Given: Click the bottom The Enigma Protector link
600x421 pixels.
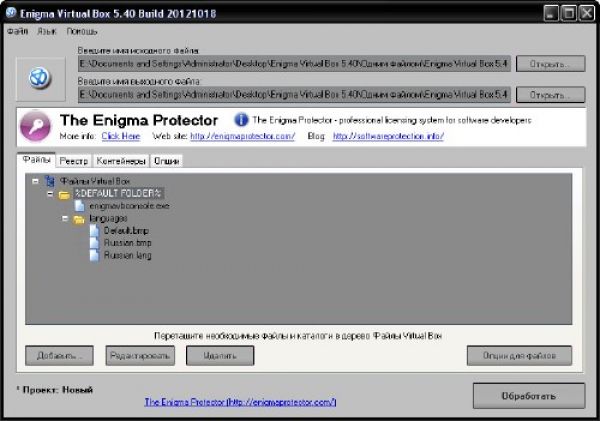Looking at the screenshot, I should tap(240, 402).
